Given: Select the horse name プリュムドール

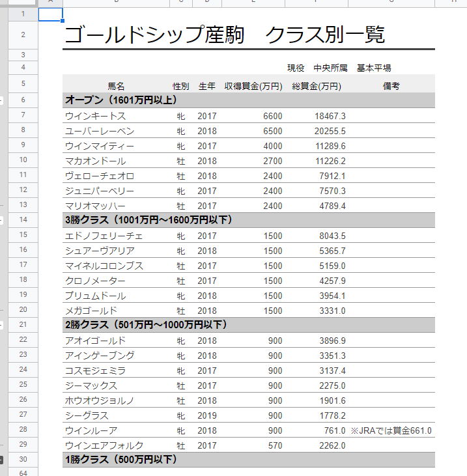Looking at the screenshot, I should 95,296.
